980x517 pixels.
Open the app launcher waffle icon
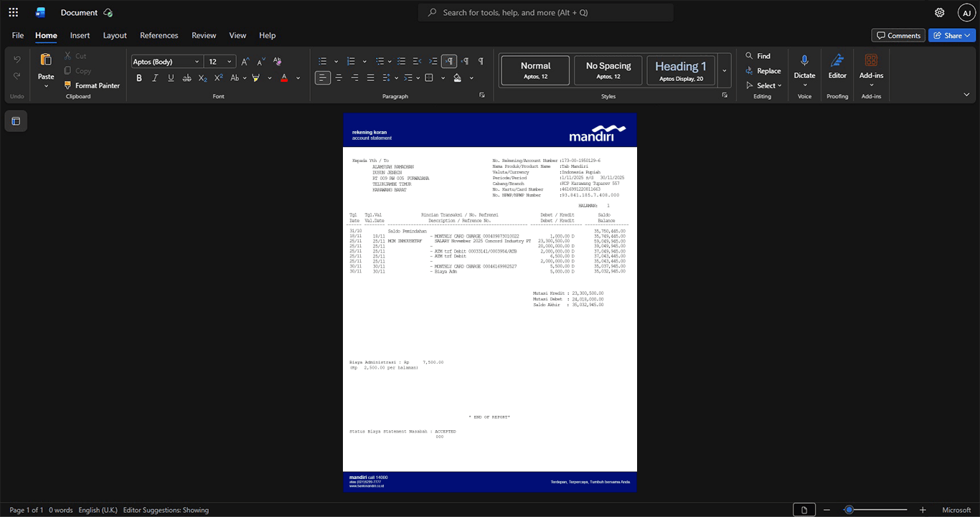point(13,12)
